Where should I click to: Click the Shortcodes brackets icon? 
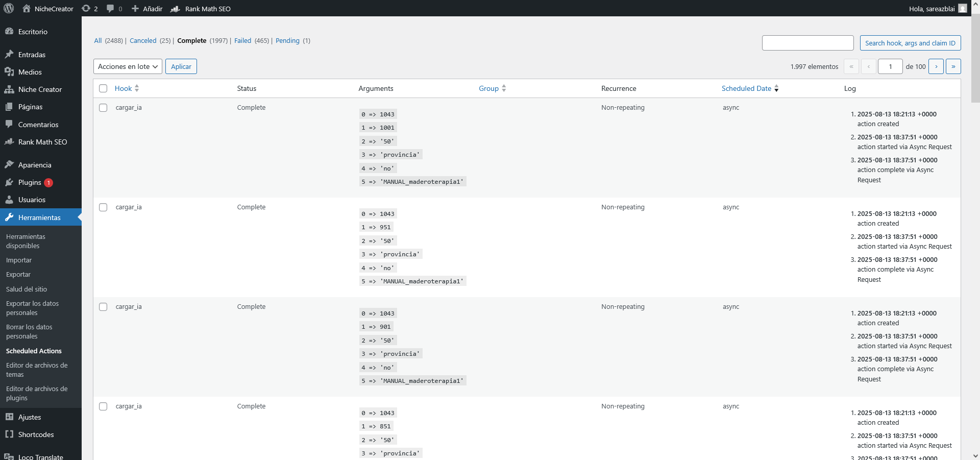click(9, 434)
